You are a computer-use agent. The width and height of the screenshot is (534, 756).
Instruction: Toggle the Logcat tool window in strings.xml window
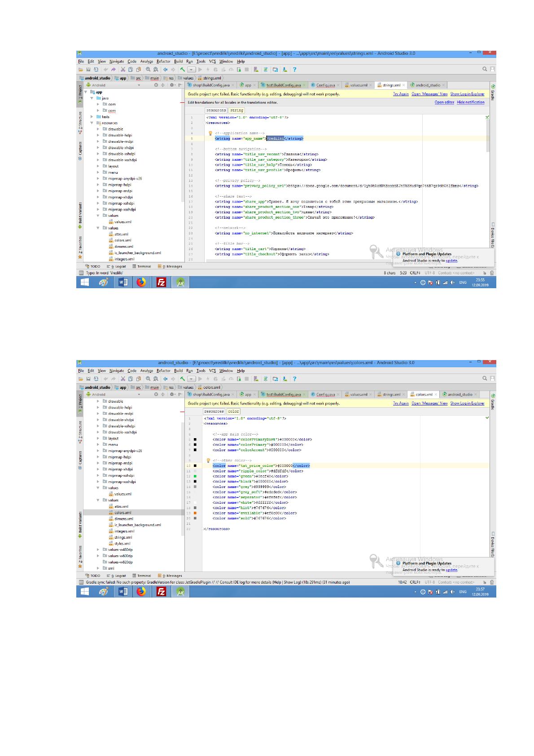116,266
